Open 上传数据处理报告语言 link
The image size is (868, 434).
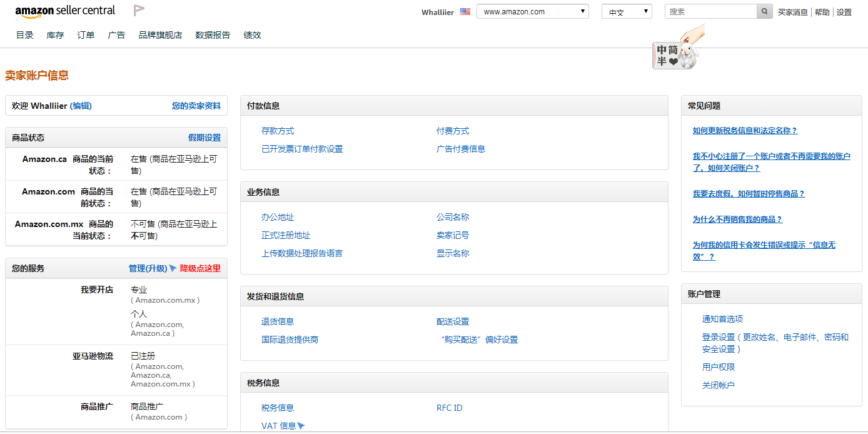[x=302, y=253]
